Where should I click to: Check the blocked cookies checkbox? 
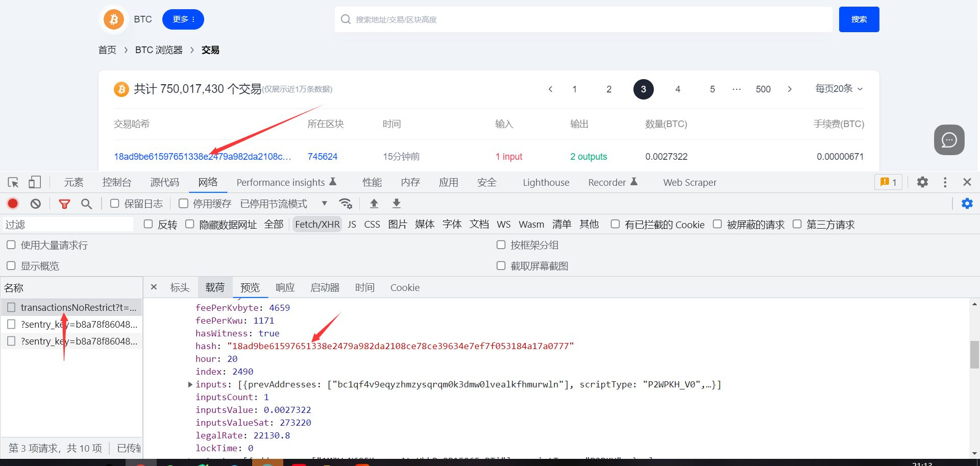click(615, 224)
